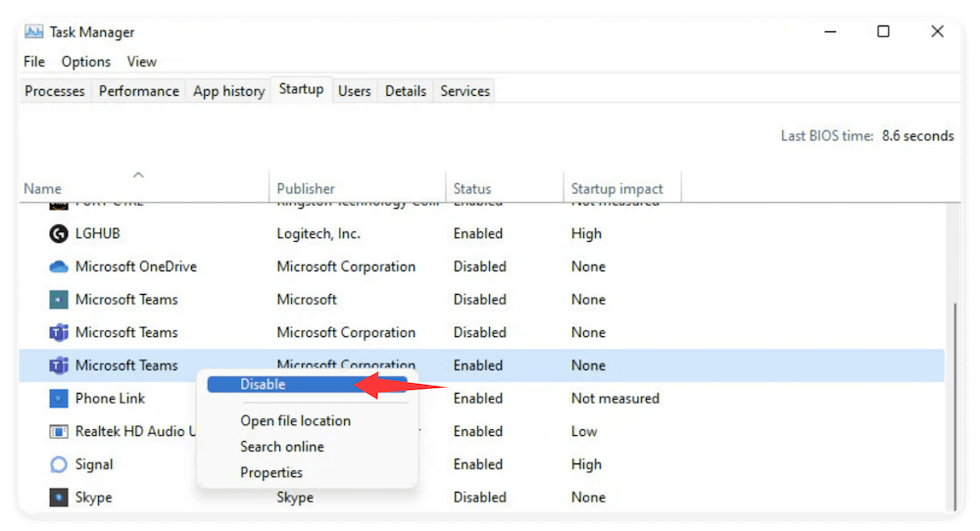980x531 pixels.
Task: Maximize the Task Manager window
Action: click(883, 31)
